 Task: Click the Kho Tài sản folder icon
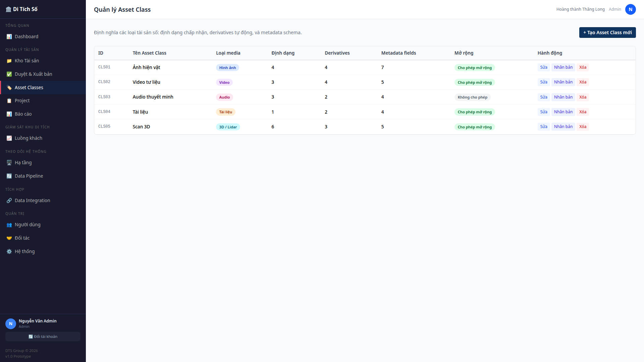tap(9, 61)
